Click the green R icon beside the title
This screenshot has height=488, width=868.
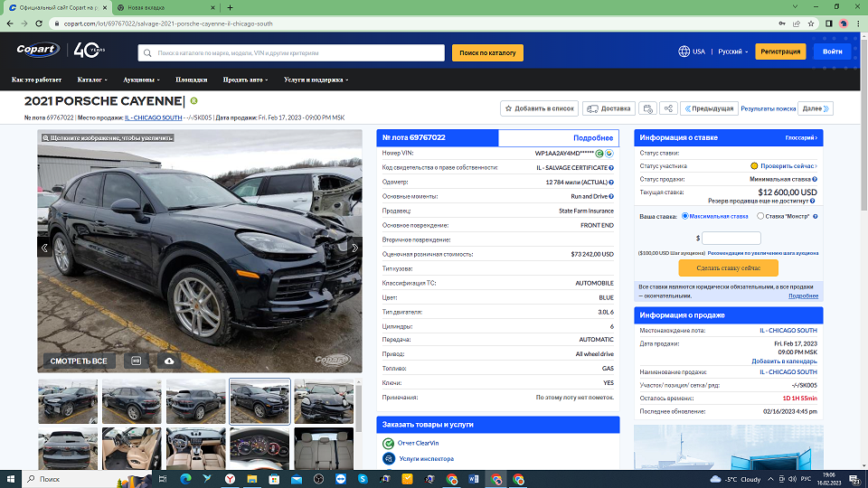tap(193, 100)
